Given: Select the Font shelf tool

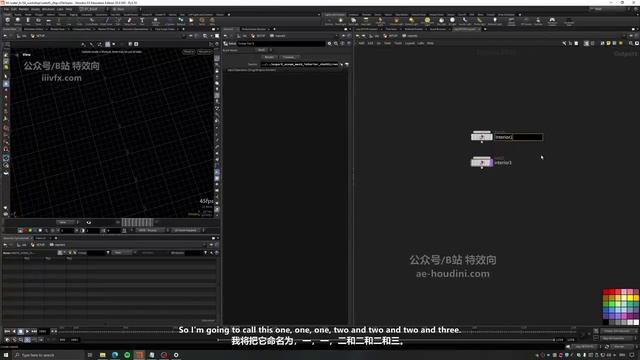Looking at the screenshot, I should click(x=142, y=21).
